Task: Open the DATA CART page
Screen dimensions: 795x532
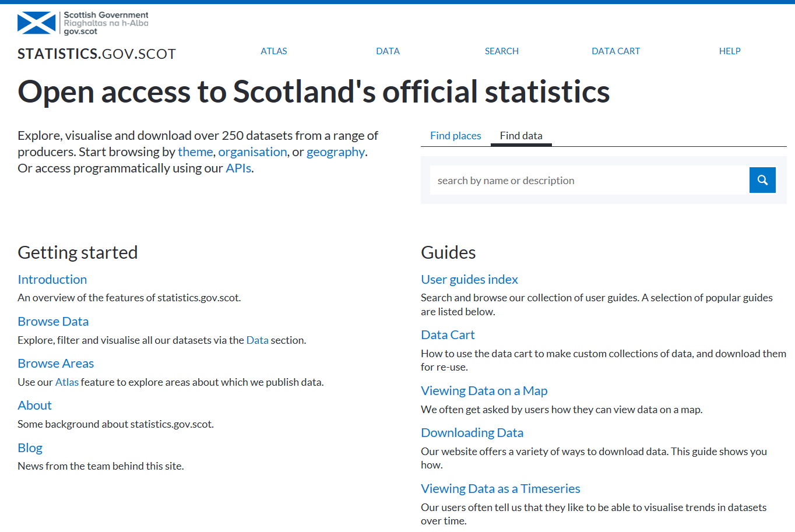Action: point(615,51)
